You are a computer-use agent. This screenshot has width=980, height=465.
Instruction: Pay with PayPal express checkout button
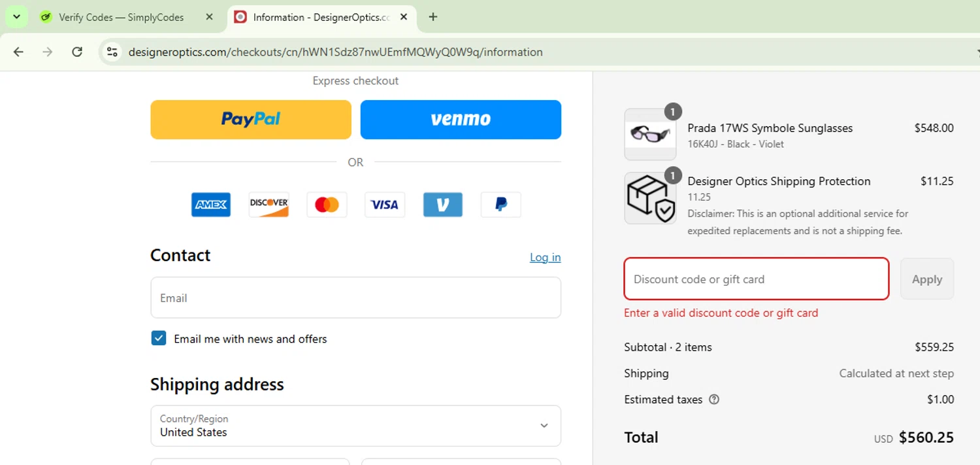pyautogui.click(x=251, y=120)
